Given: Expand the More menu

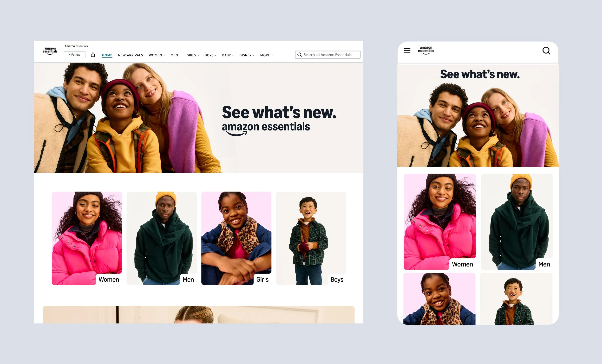Looking at the screenshot, I should click(x=266, y=55).
